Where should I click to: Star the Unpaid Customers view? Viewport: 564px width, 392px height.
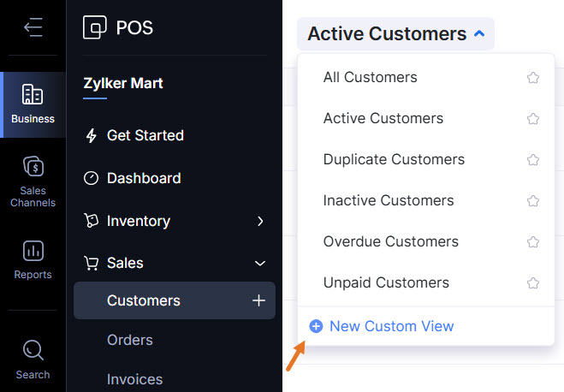pos(533,282)
